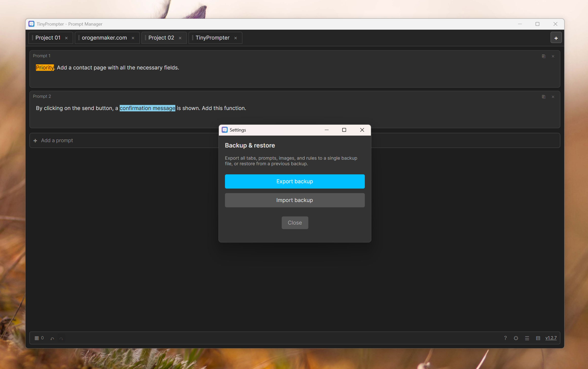
Task: Click the list layout icon beside version
Action: 538,338
